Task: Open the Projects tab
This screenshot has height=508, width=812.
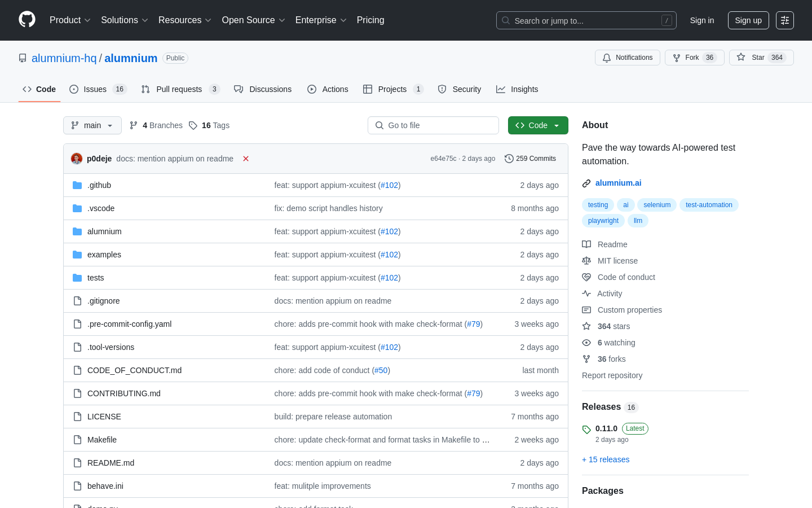Action: tap(393, 89)
